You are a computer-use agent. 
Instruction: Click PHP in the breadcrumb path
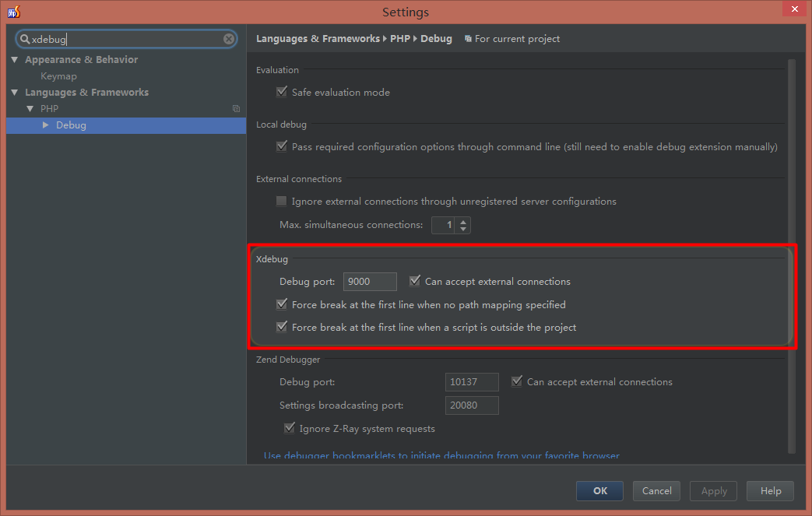[x=400, y=39]
